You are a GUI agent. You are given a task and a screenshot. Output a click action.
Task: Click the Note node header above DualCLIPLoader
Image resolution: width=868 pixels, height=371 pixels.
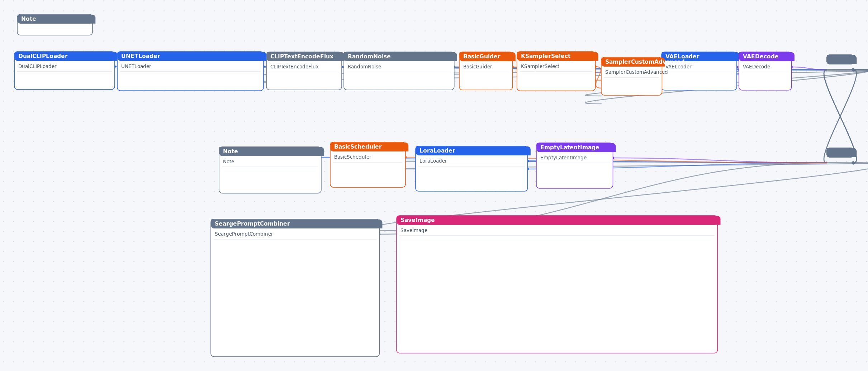[x=56, y=19]
